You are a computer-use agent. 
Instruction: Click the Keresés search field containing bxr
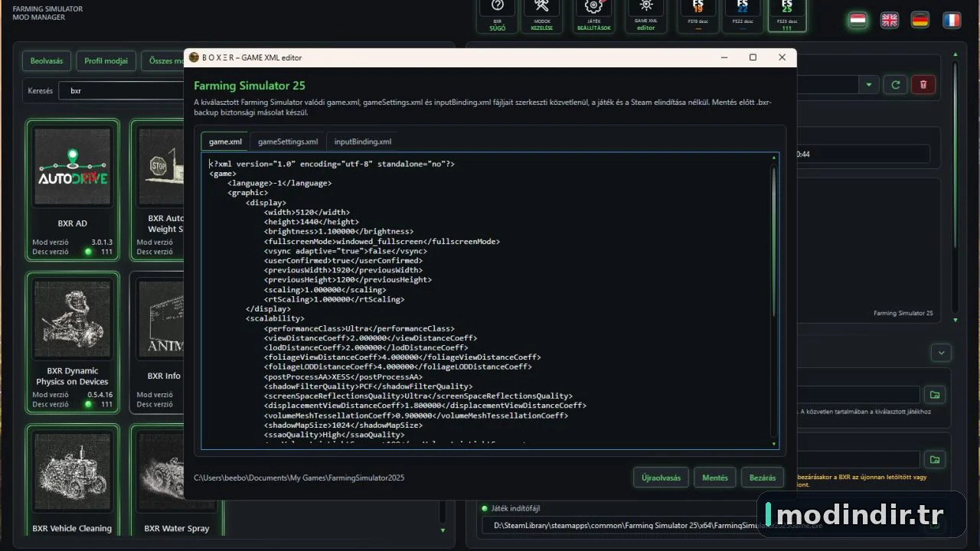(x=122, y=90)
